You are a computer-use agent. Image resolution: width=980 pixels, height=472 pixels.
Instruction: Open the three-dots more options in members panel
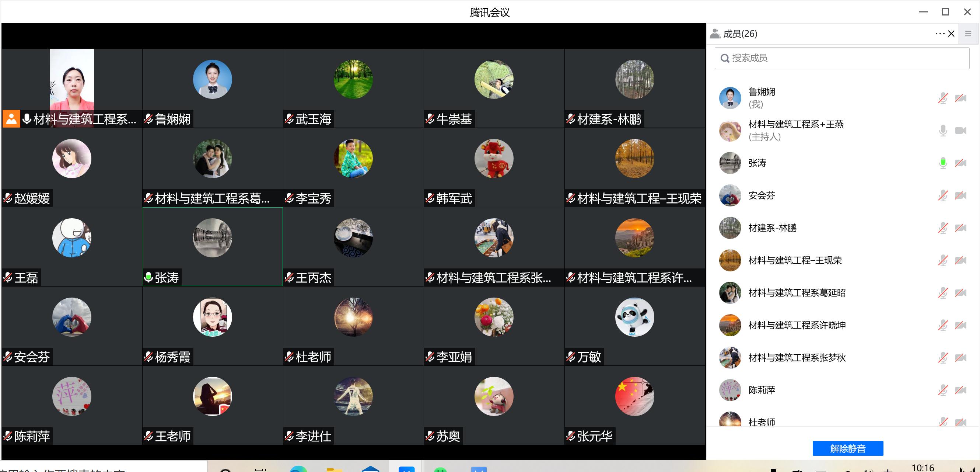[x=940, y=34]
